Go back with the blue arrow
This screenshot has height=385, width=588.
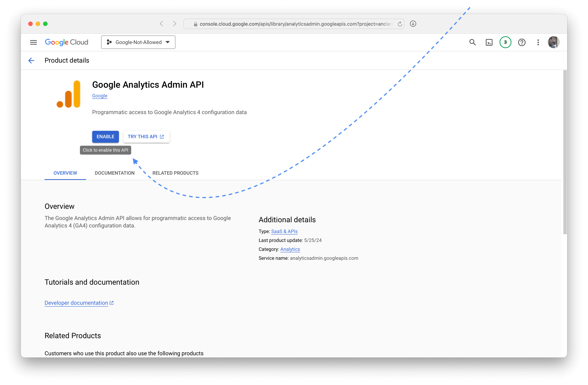pos(31,61)
